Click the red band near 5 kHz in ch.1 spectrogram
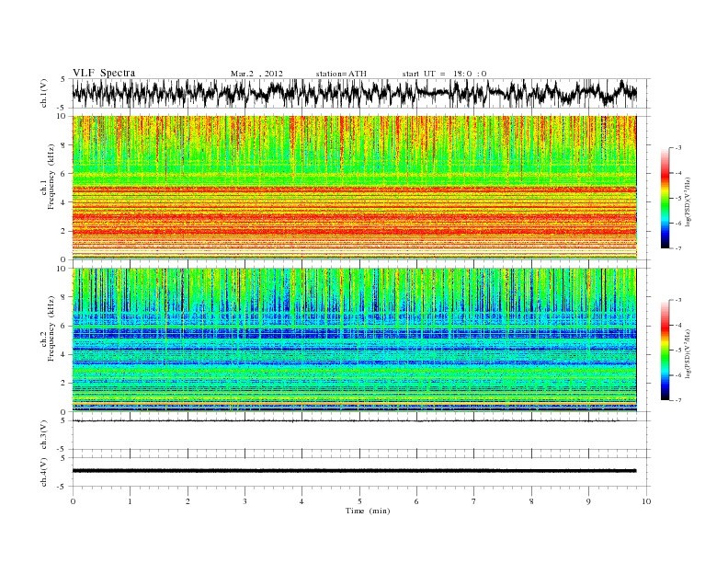Screen dimensions: 728x563 point(355,190)
